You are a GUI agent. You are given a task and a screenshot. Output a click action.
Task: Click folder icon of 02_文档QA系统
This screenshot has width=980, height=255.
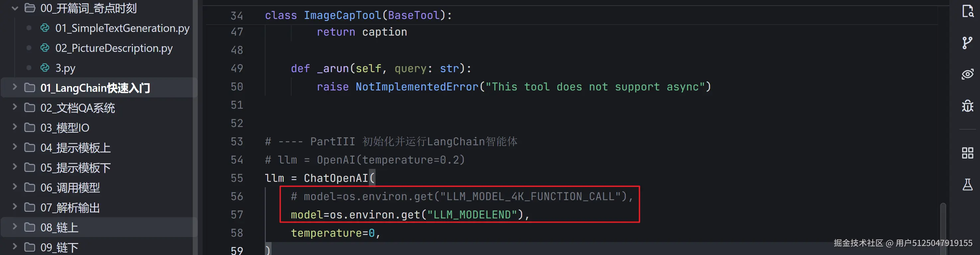tap(30, 108)
